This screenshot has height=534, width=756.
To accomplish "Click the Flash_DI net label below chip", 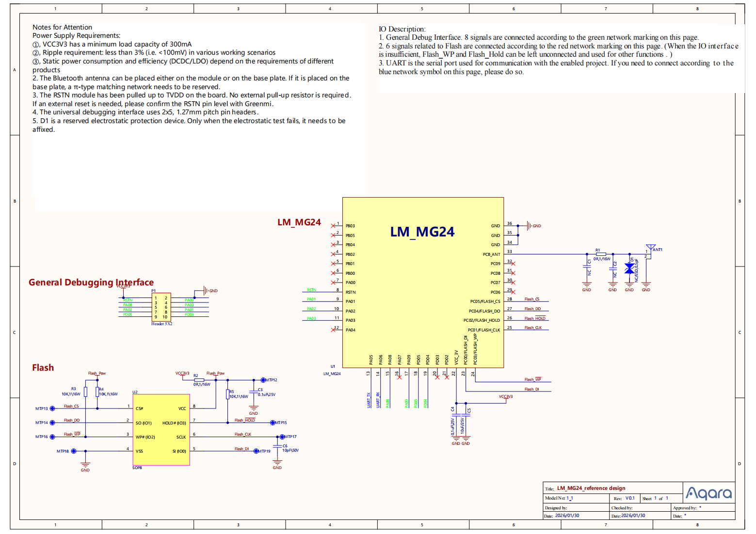I will [x=531, y=389].
